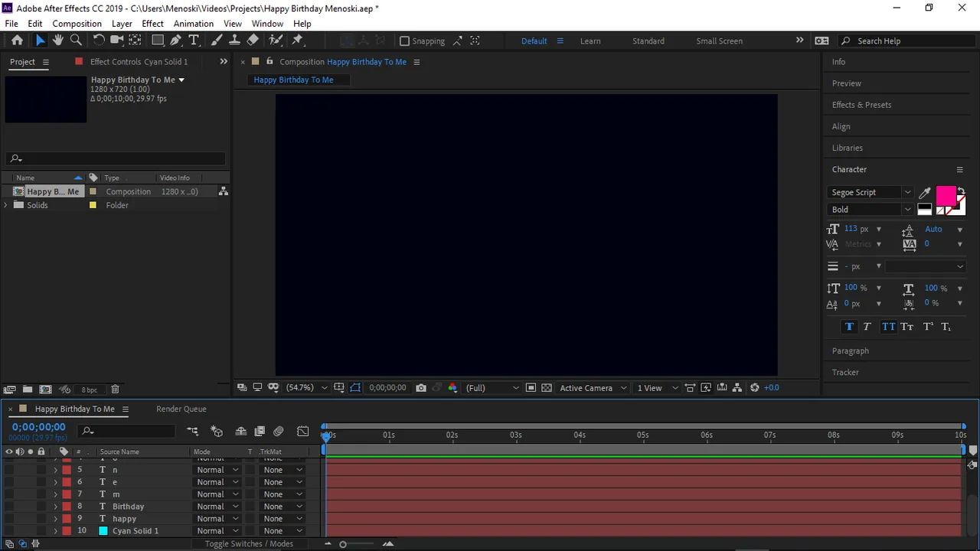The image size is (980, 551).
Task: Open the Effect menu
Action: pos(152,24)
